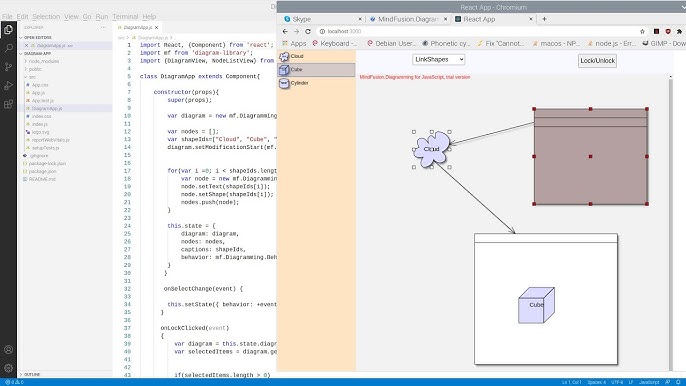Open the Search view in VS Code
The height and width of the screenshot is (386, 686).
pos(8,48)
